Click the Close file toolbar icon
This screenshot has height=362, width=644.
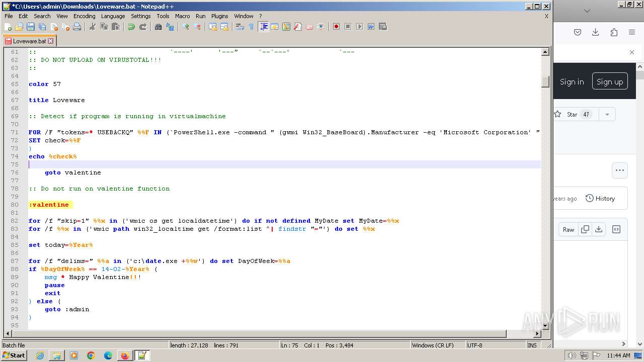click(54, 27)
